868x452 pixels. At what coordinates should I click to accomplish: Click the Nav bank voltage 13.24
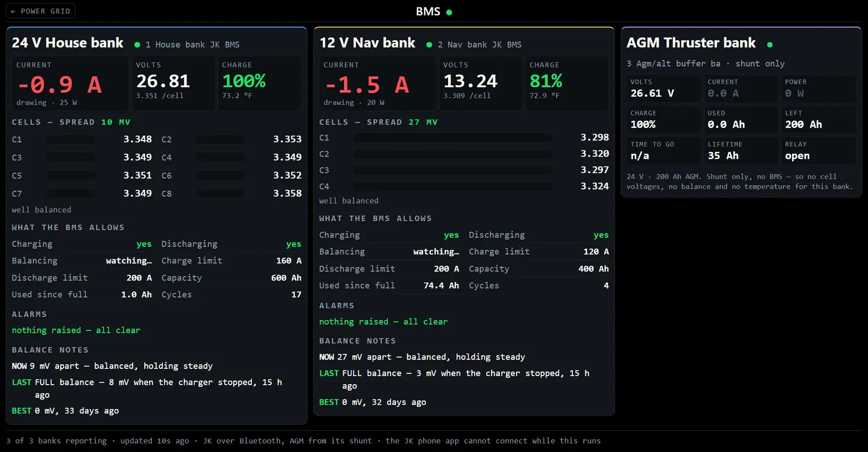click(470, 81)
